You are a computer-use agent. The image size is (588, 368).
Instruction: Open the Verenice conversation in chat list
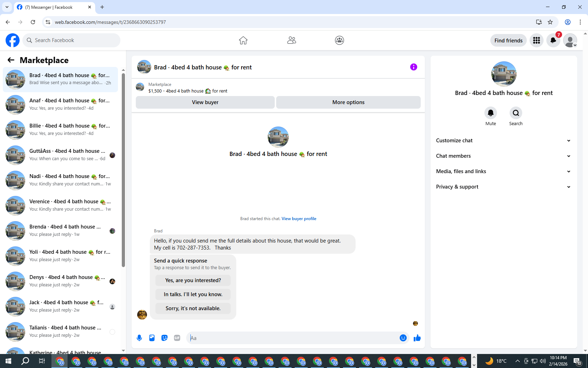click(x=61, y=206)
